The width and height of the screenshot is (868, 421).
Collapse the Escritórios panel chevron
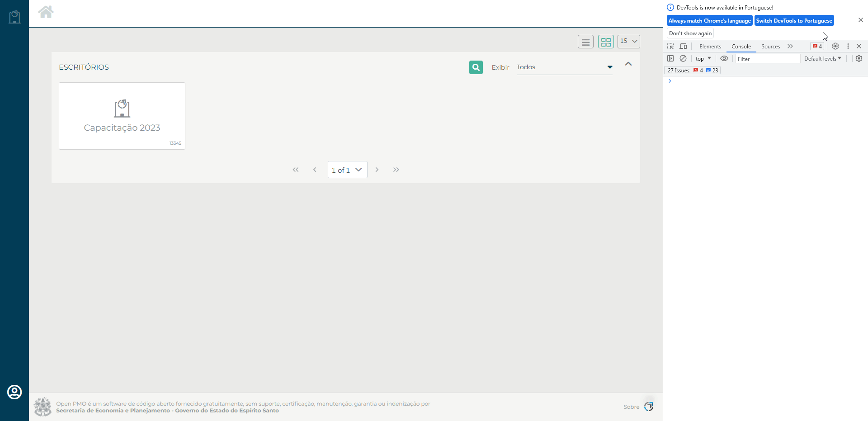628,64
